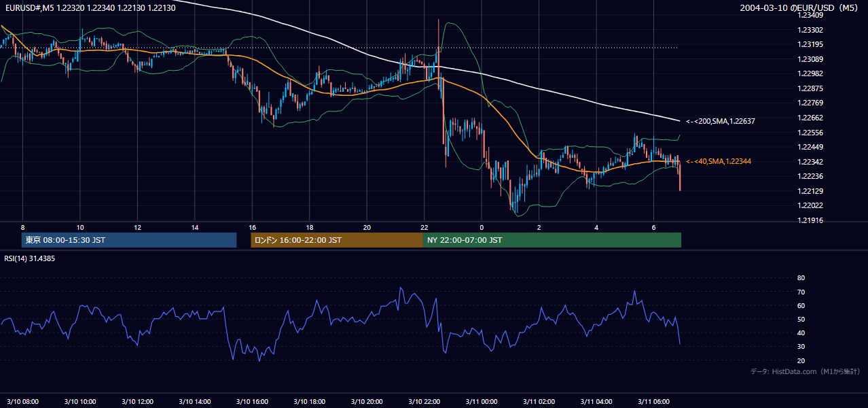Click the RSI scale value 50
The image size is (868, 408).
(x=801, y=319)
